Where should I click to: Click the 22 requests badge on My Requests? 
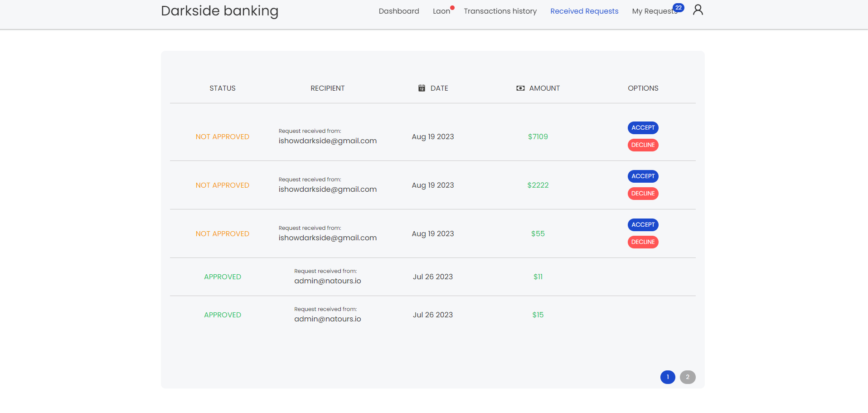pyautogui.click(x=678, y=7)
